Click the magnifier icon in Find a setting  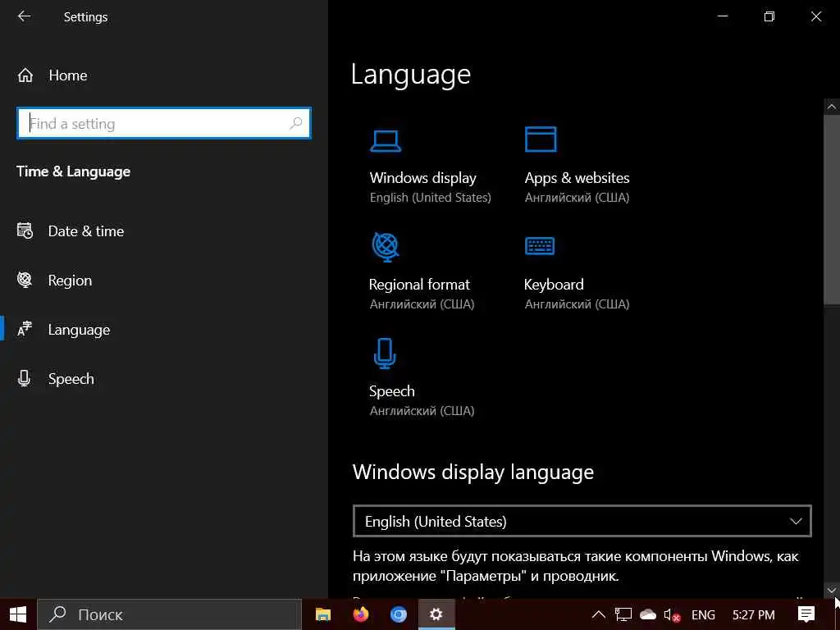295,124
